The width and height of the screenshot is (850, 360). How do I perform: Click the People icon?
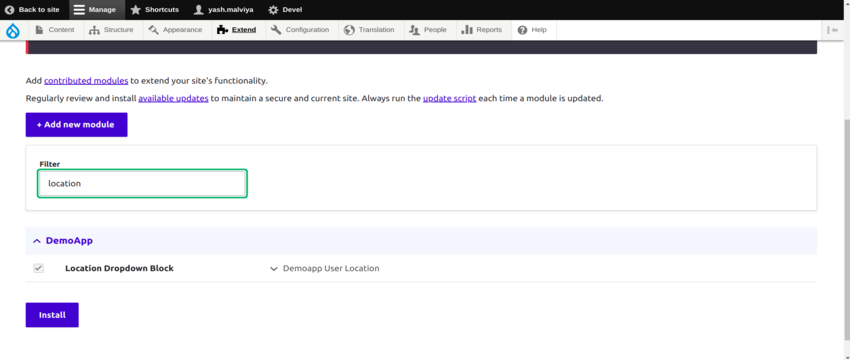tap(415, 30)
